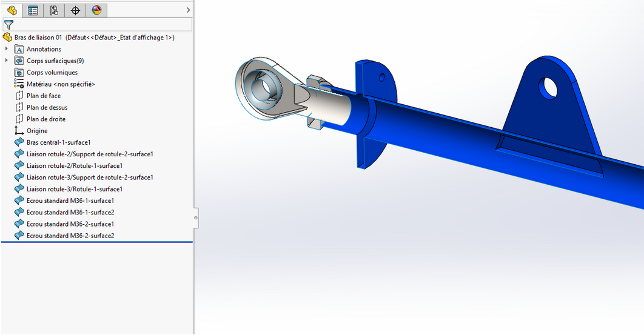
Task: Click icon for Ecrou standard M36-2-surface2
Action: (x=19, y=236)
